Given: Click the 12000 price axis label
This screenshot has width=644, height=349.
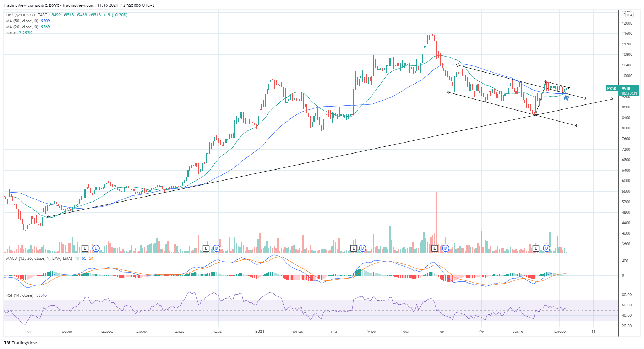Looking at the screenshot, I should (627, 23).
